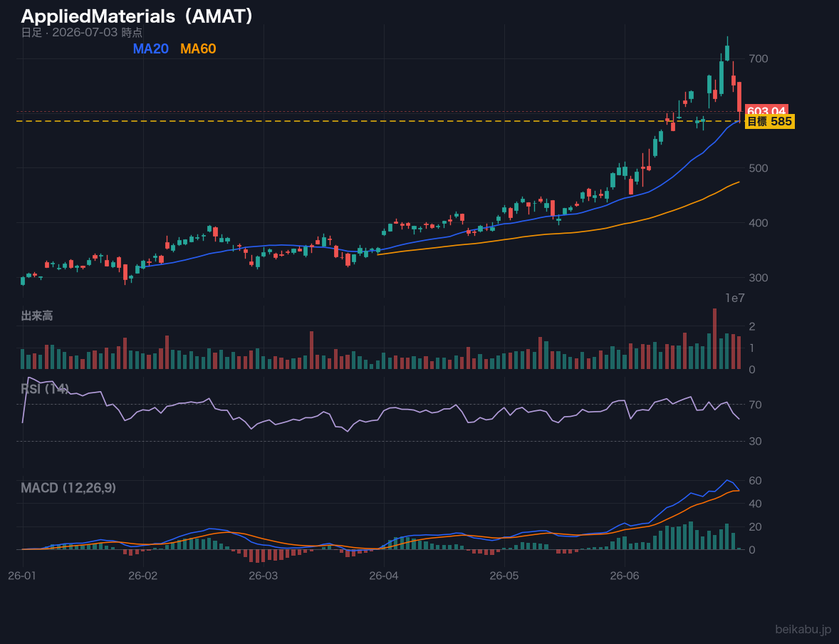Click the 300 price axis label
Image resolution: width=839 pixels, height=644 pixels.
click(759, 278)
